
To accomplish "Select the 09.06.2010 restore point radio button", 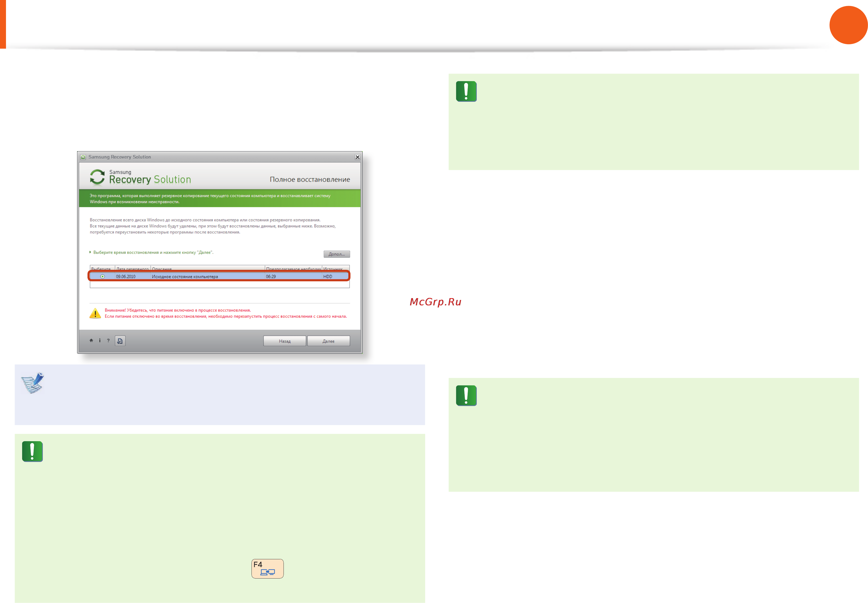I will pyautogui.click(x=103, y=277).
